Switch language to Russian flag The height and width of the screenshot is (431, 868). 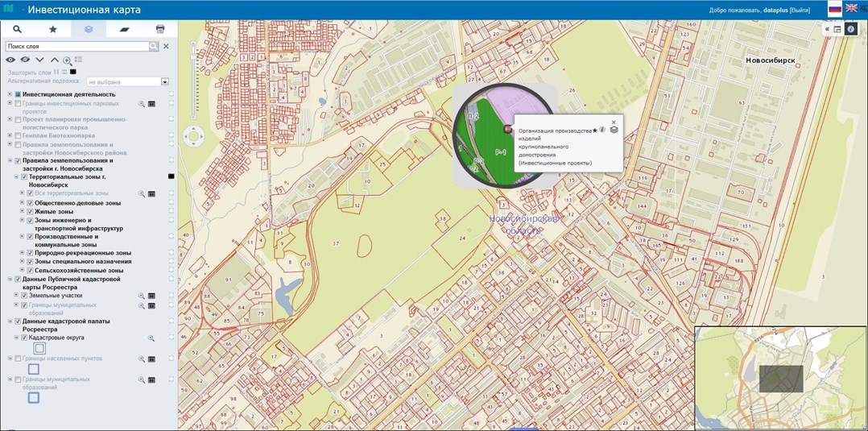click(834, 8)
